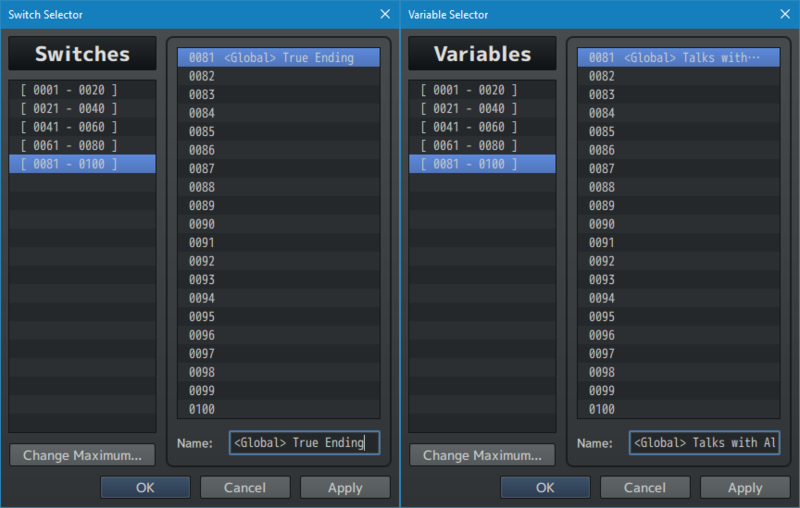800x508 pixels.
Task: Click the variable Name input field
Action: tap(704, 442)
